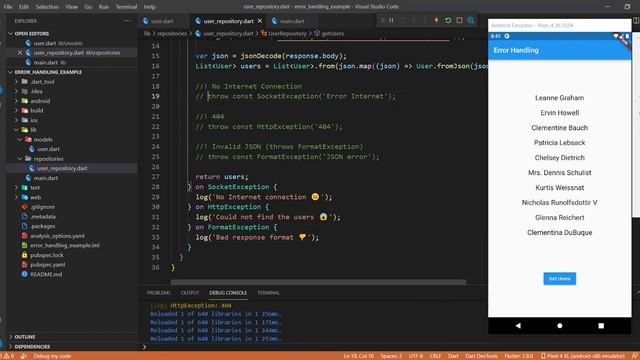The width and height of the screenshot is (640, 360).
Task: Switch to the Output panel tab
Action: (x=190, y=293)
